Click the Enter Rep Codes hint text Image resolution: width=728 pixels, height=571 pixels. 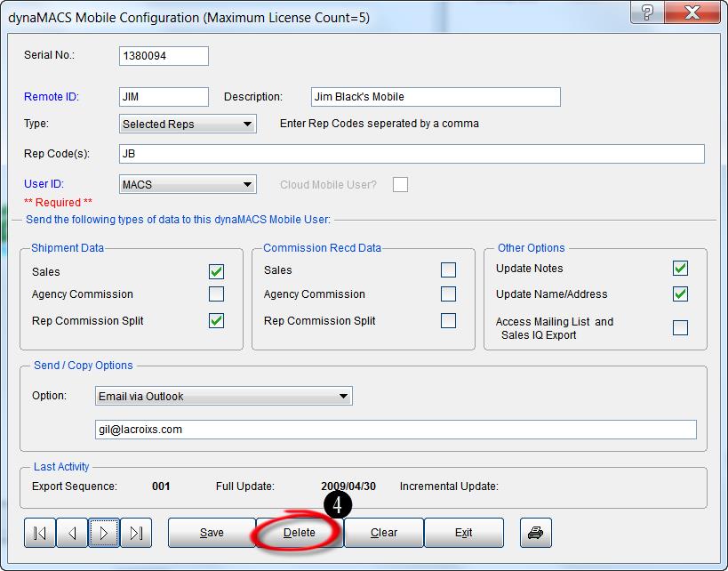tap(380, 124)
